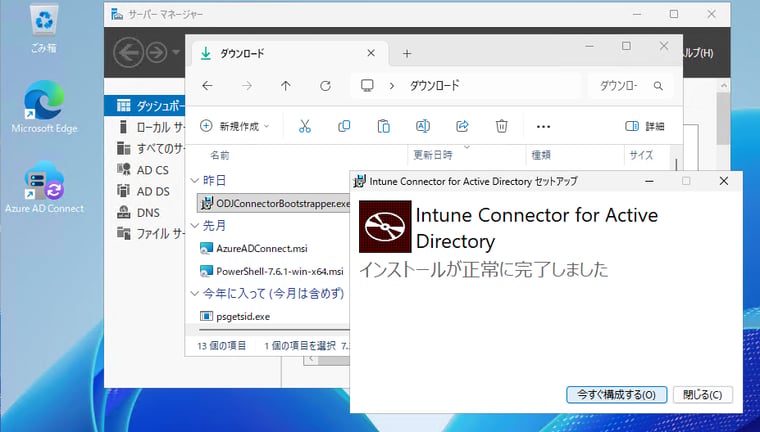Collapse the 先月 file group

click(195, 225)
